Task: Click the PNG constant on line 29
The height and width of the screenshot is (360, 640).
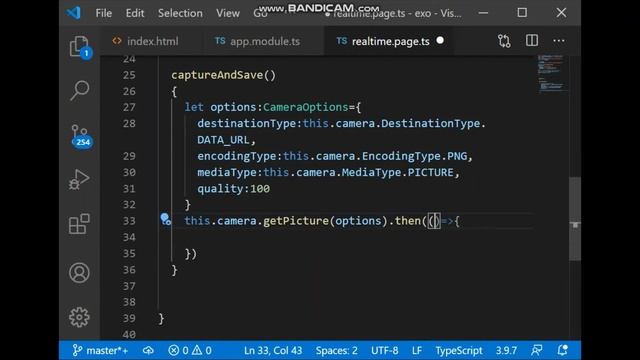Action: (x=457, y=156)
